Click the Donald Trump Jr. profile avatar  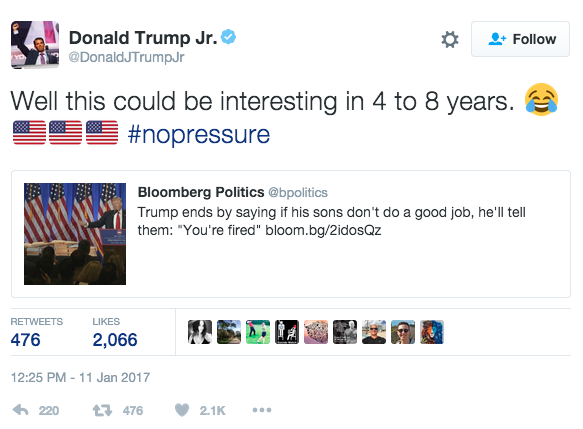coord(35,45)
